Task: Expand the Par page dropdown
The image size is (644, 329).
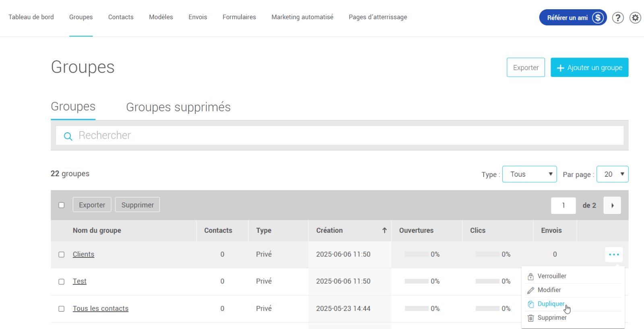Action: click(612, 174)
